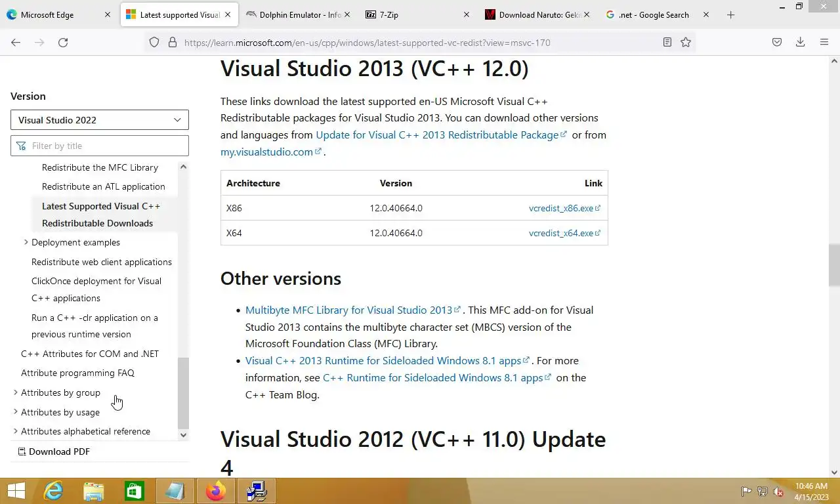Close the 7-Zip tab
This screenshot has height=504, width=840.
[467, 14]
